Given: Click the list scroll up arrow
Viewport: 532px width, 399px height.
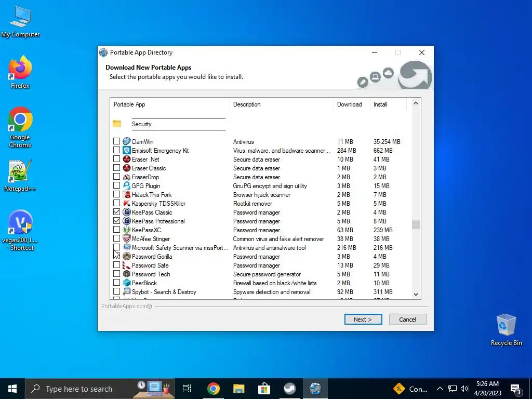Looking at the screenshot, I should pos(416,103).
